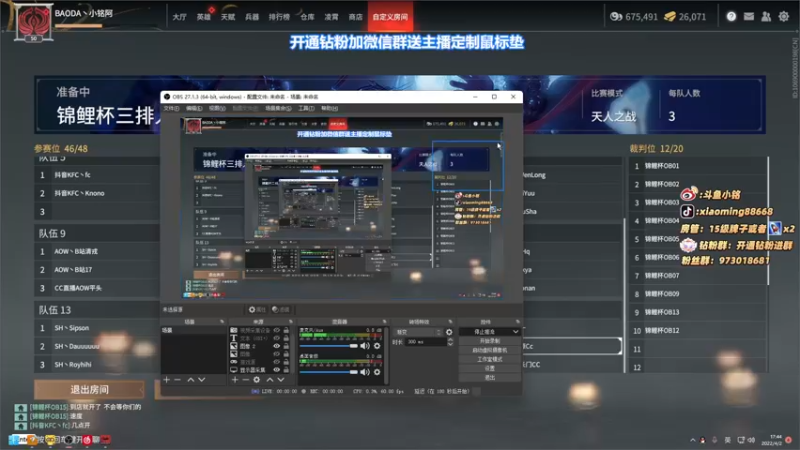
Task: Open the scene transition type combo box
Action: coord(418,332)
